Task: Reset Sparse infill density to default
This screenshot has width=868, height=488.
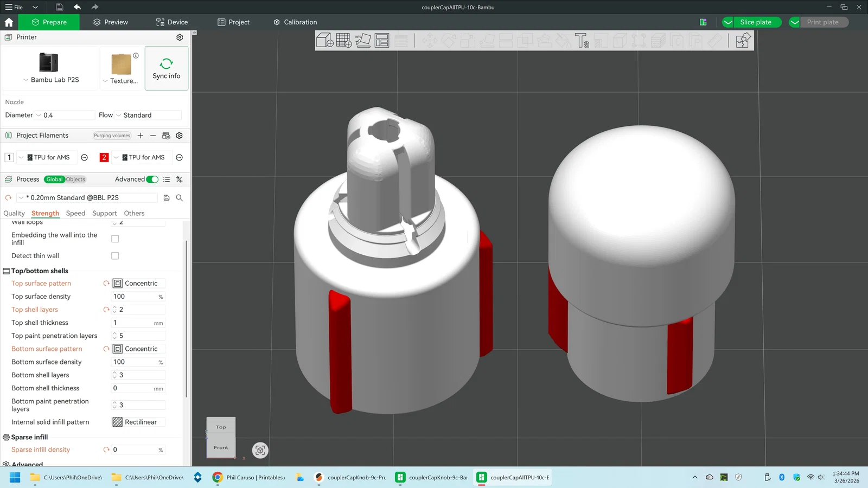Action: pyautogui.click(x=106, y=450)
